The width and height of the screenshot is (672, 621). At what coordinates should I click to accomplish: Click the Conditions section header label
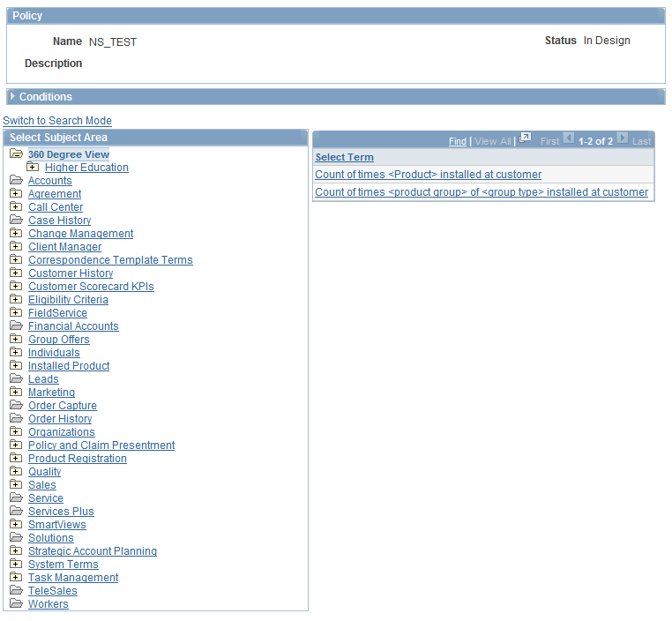coord(46,97)
